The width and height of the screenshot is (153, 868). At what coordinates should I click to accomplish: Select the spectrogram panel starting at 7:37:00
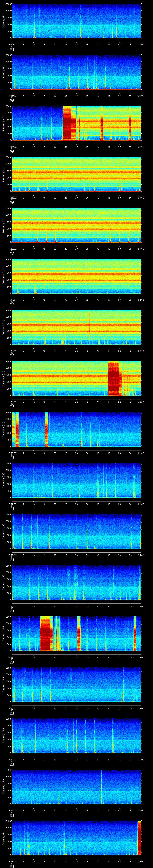click(x=77, y=787)
